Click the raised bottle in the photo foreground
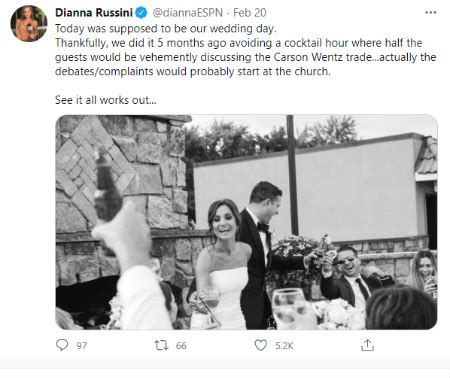 [107, 185]
